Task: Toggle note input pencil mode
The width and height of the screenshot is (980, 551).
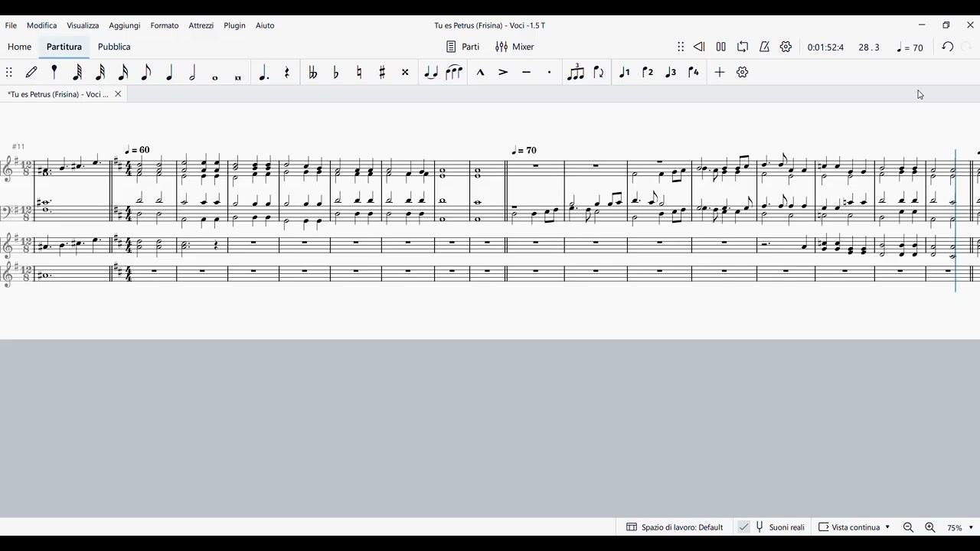Action: [31, 72]
